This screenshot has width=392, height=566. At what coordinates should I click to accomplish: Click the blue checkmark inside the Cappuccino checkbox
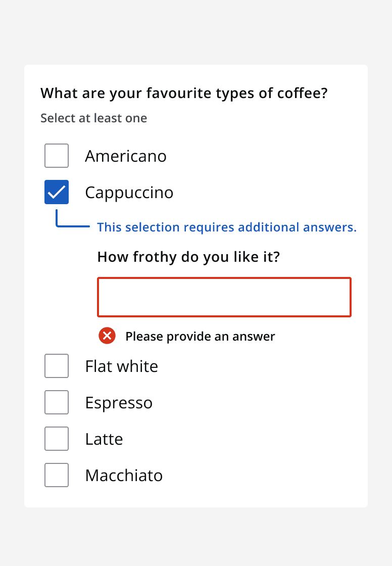(56, 192)
